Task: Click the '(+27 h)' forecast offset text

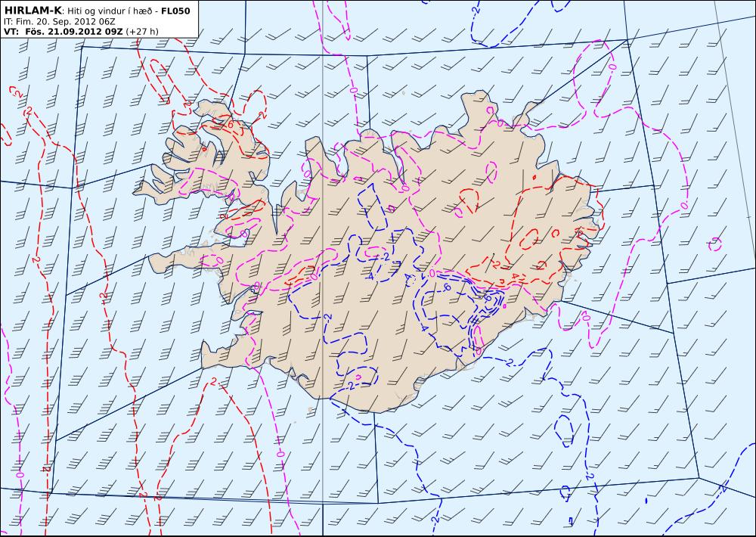Action: tap(142, 32)
